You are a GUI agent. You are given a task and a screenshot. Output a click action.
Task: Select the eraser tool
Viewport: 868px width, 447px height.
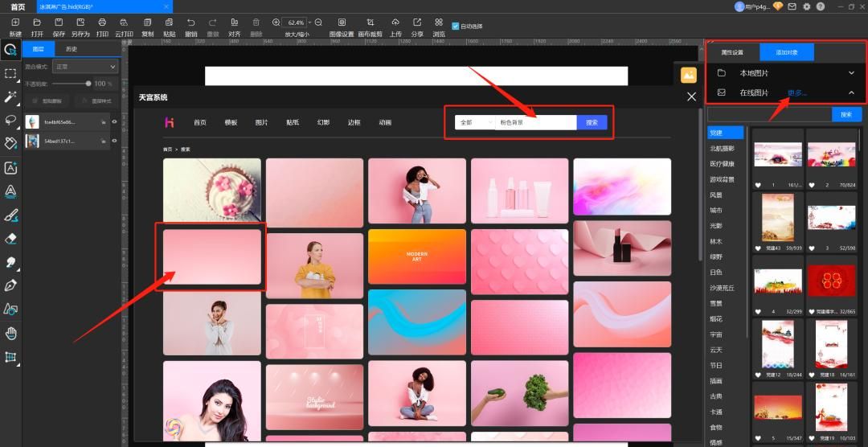[10, 238]
